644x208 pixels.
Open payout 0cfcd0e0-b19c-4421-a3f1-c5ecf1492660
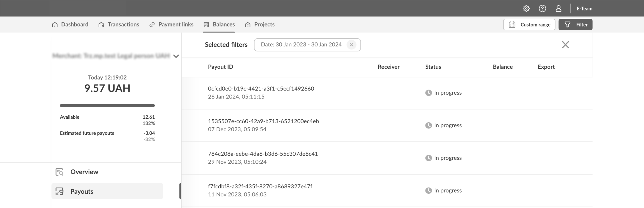tap(261, 89)
